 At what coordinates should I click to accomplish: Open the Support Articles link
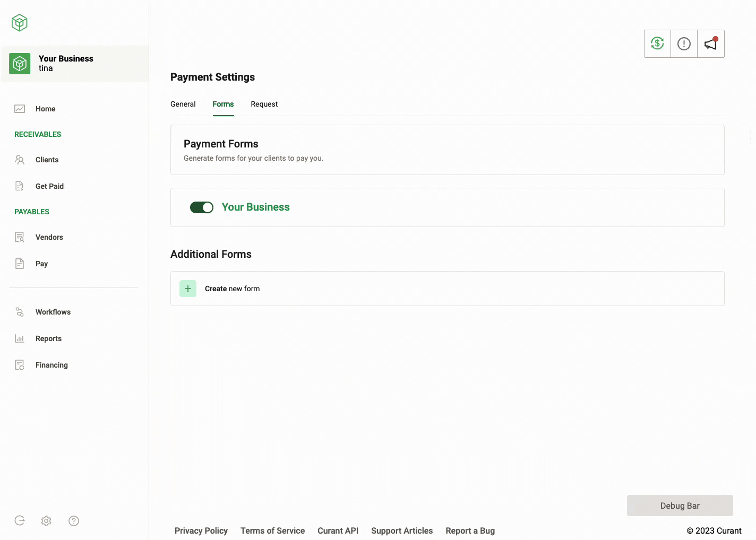tap(402, 530)
